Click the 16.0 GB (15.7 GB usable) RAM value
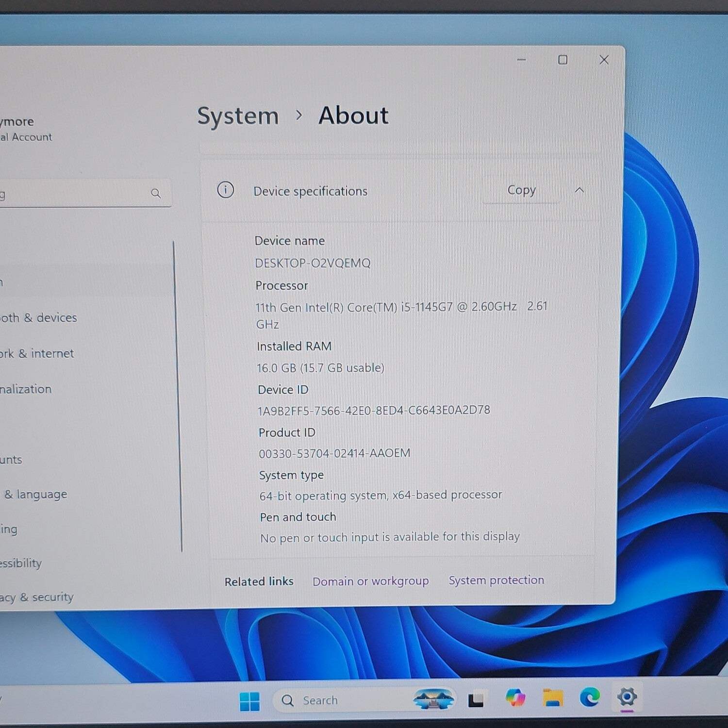 pyautogui.click(x=320, y=368)
